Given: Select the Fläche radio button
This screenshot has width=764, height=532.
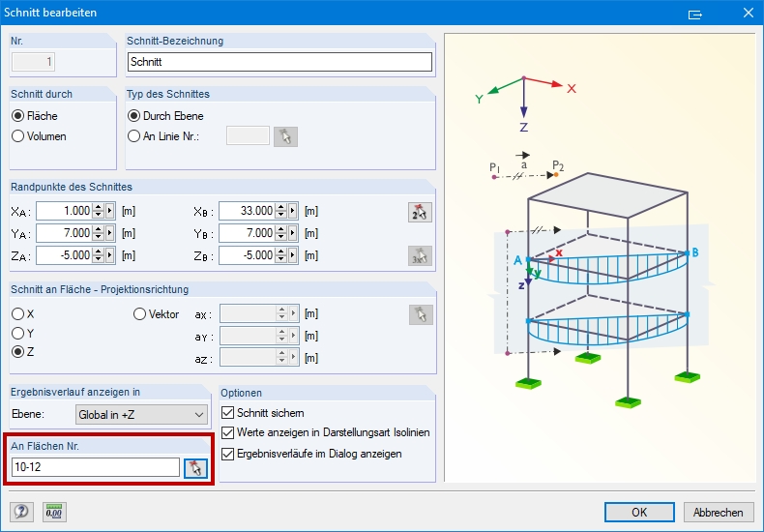Looking at the screenshot, I should 18,116.
